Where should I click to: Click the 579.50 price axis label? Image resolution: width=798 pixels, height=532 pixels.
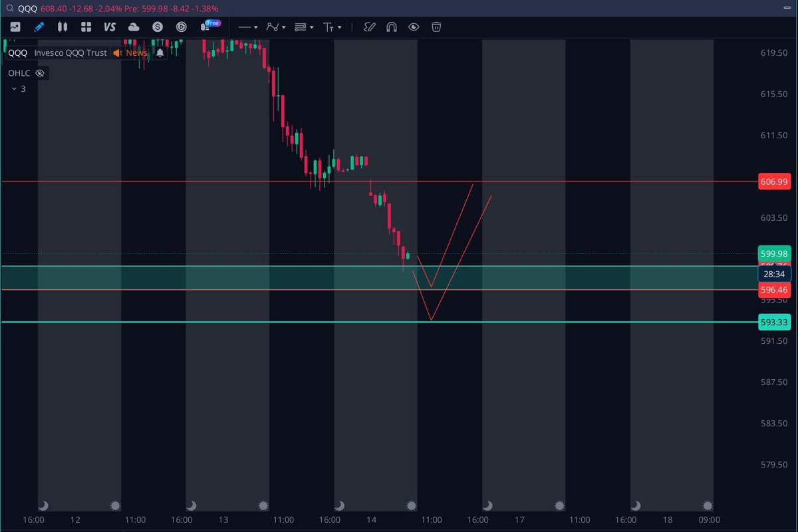(x=773, y=464)
